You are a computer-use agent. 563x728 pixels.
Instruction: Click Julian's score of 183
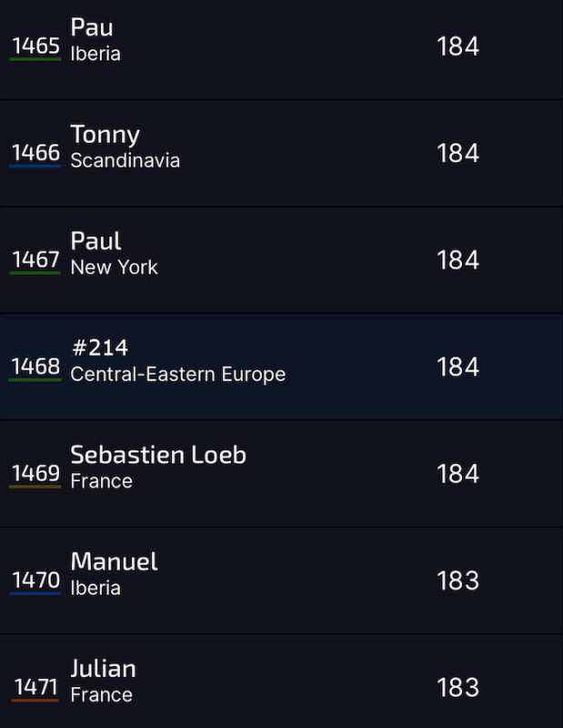point(457,687)
